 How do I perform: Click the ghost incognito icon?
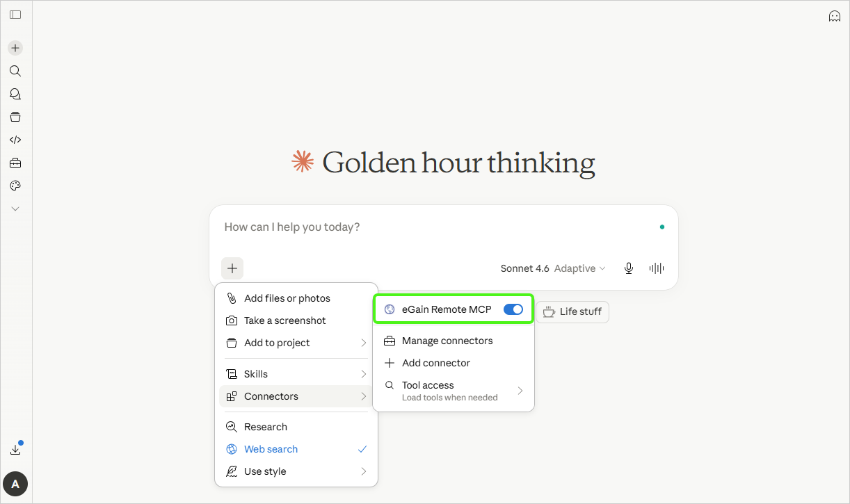[835, 16]
